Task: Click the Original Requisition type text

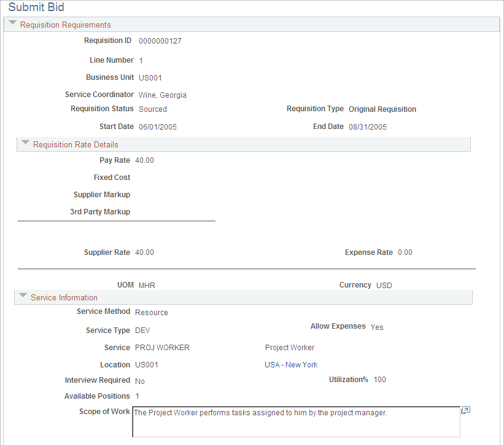Action: pos(382,109)
